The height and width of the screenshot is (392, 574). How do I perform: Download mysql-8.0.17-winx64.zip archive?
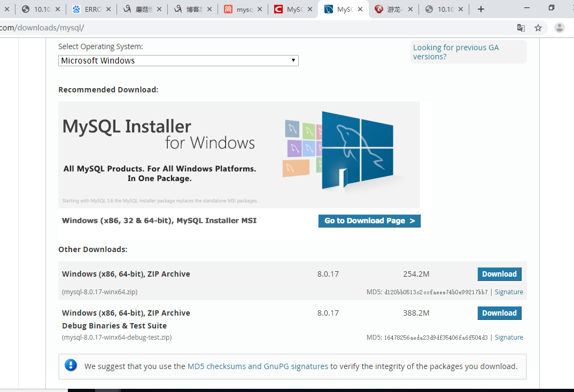pos(499,275)
